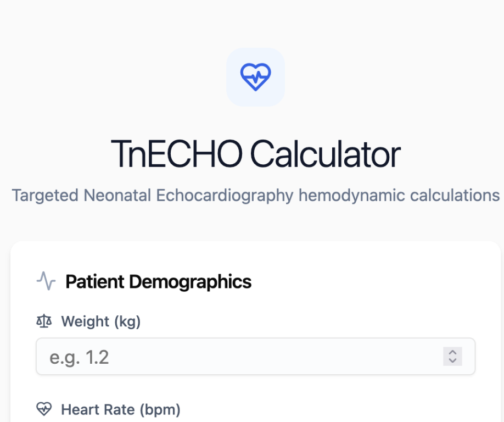The image size is (504, 422).
Task: Click the '(kg)' unit in the Weight label
Action: pos(127,321)
